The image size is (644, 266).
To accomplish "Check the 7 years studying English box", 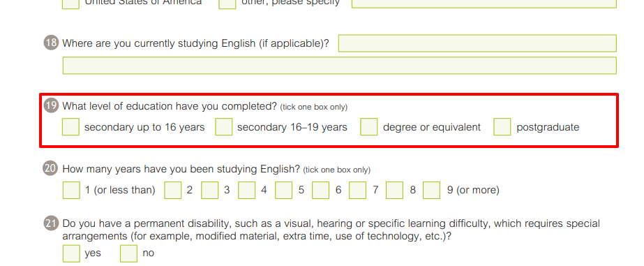I will tap(358, 190).
